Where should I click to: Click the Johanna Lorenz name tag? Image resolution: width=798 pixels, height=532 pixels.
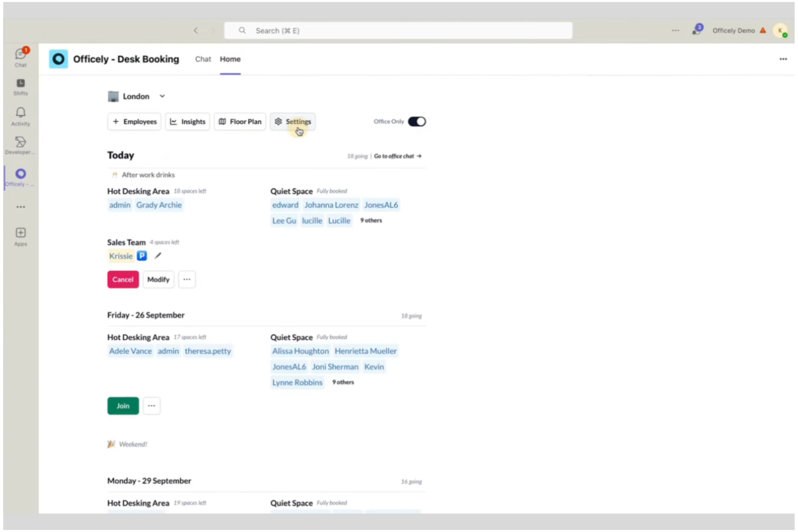click(x=331, y=205)
